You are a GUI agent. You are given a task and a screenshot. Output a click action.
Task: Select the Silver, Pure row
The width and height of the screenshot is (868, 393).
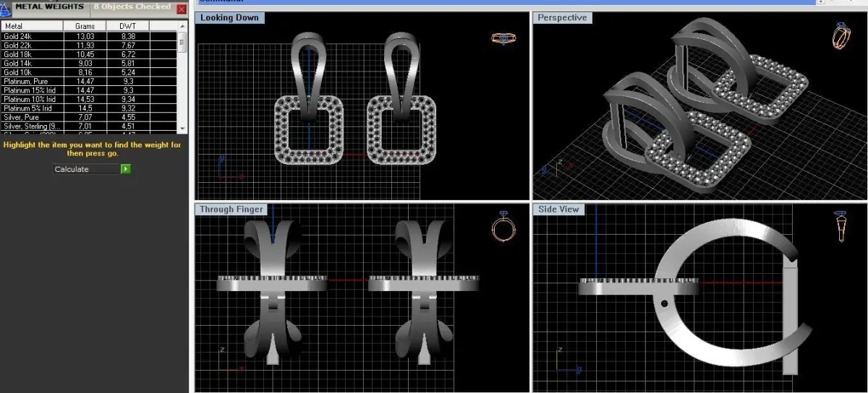(x=89, y=117)
